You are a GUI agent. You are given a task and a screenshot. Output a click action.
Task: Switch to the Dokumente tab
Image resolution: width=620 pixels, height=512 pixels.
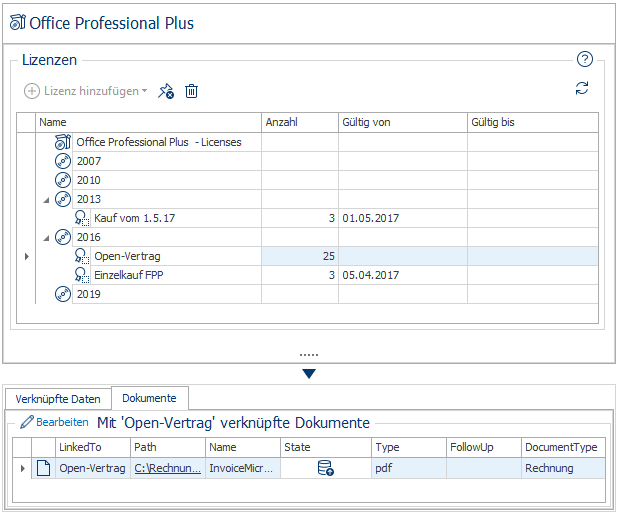149,398
